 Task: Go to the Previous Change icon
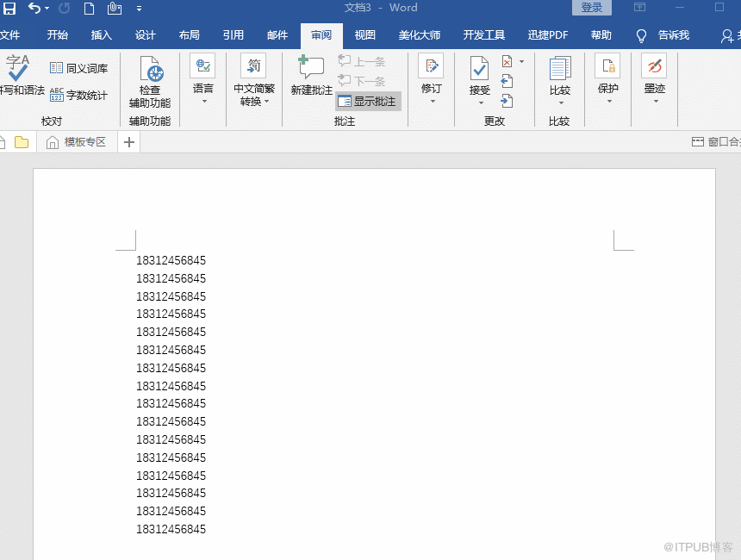tap(507, 82)
